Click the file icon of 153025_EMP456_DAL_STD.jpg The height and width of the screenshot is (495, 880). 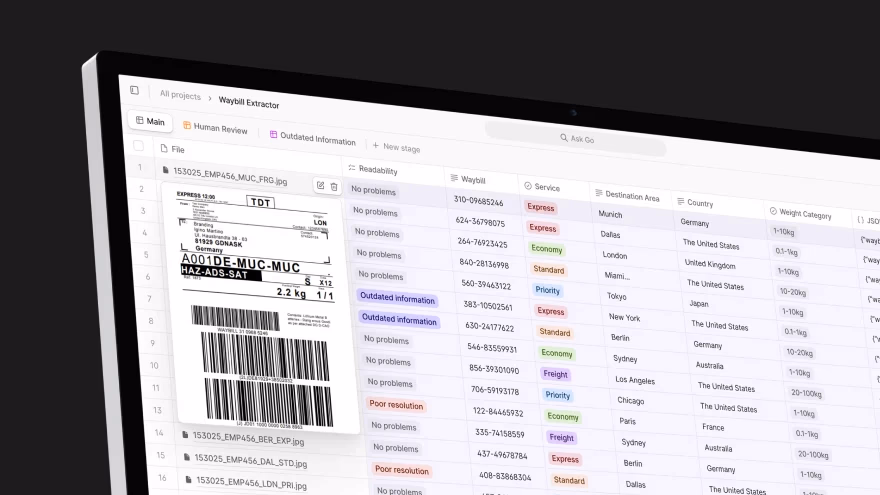(186, 457)
